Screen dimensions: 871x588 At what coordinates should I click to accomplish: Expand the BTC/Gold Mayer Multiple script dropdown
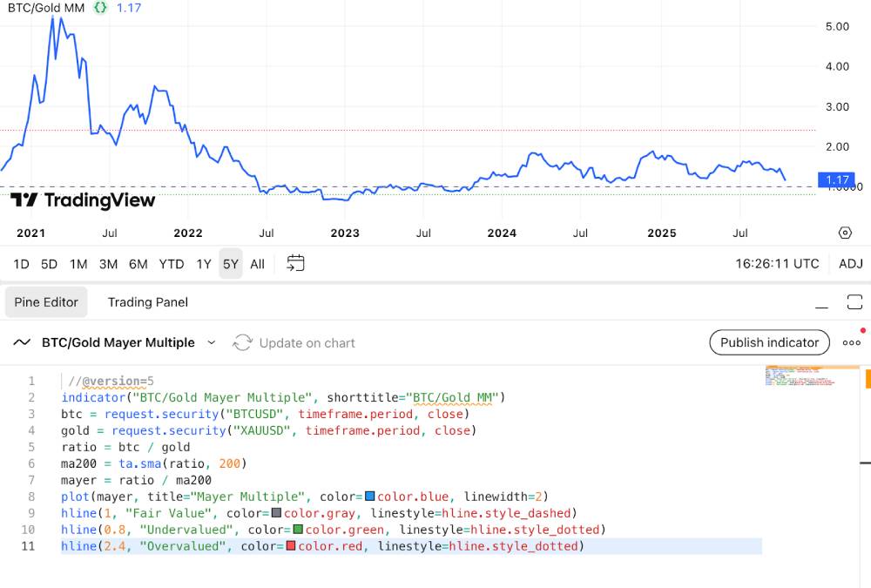point(211,342)
